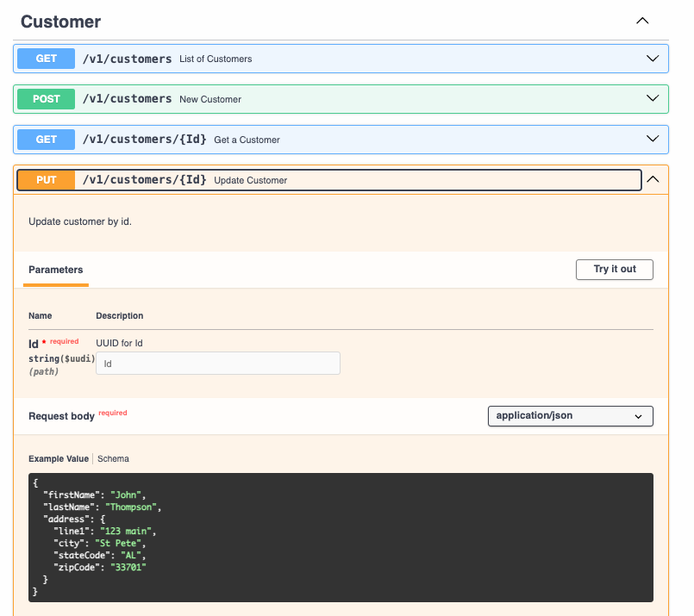
Task: Select the Parameters tab
Action: (56, 270)
